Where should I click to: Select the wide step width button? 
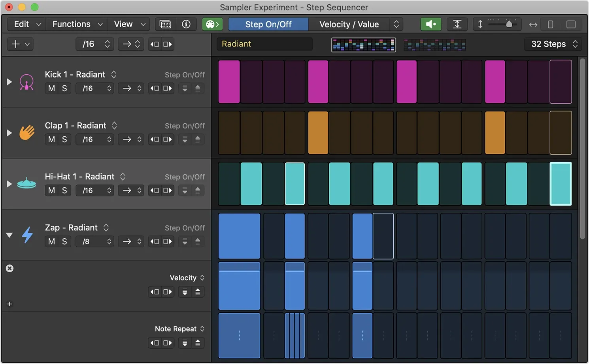[571, 25]
